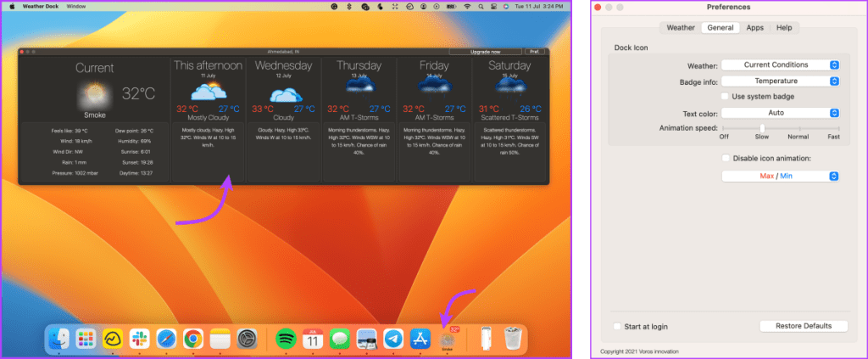Click the Mostly Cloudy condition label
The width and height of the screenshot is (868, 359).
pyautogui.click(x=209, y=117)
